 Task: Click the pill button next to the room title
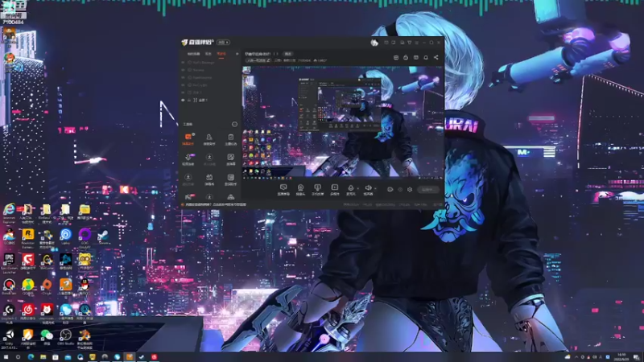pyautogui.click(x=288, y=54)
